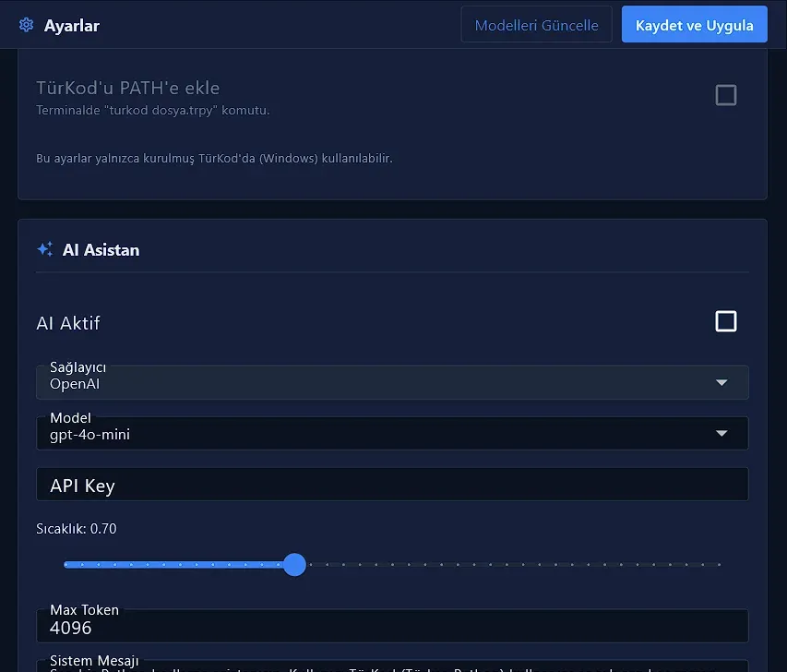Click the AI Asistan section heading
Image resolution: width=787 pixels, height=672 pixels.
[x=101, y=250]
